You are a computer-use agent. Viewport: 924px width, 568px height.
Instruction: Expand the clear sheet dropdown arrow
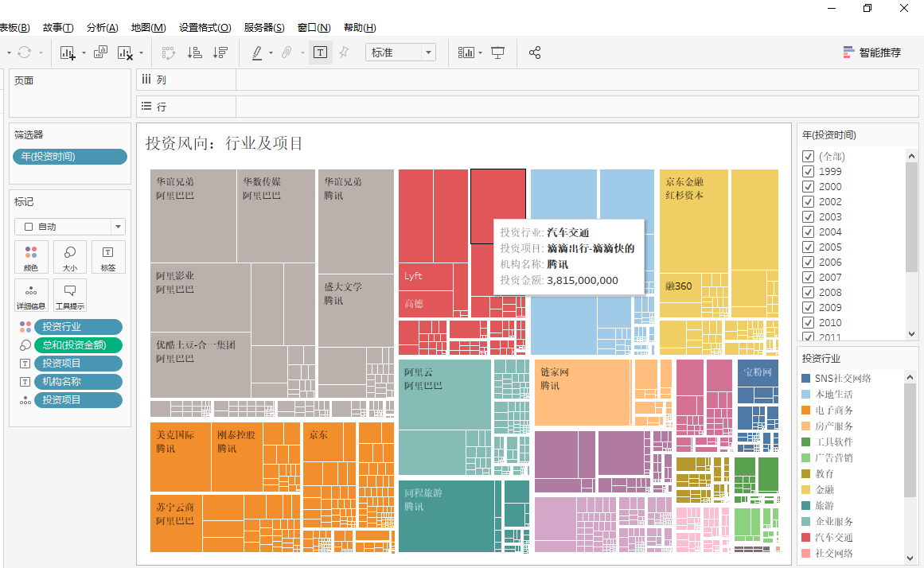[141, 53]
